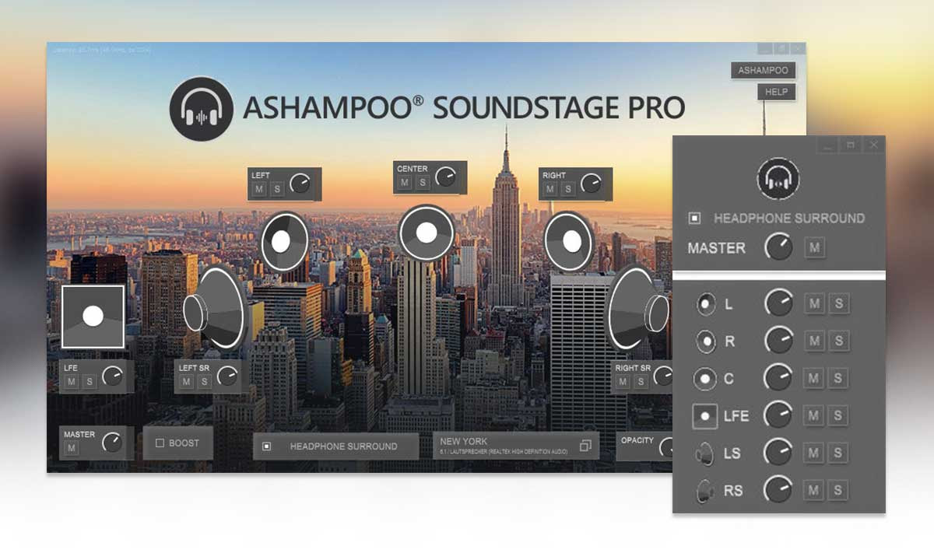This screenshot has height=560, width=934.
Task: Mute the LEFT SR channel
Action: [x=186, y=381]
